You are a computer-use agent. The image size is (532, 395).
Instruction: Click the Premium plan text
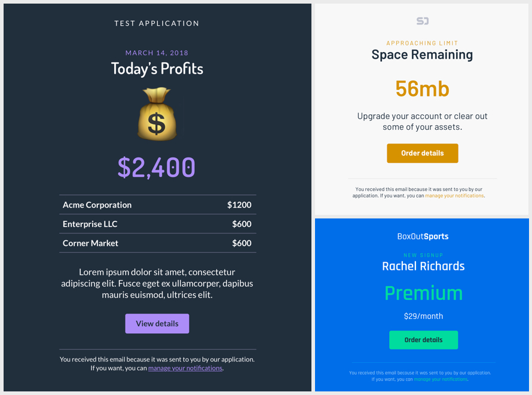(x=423, y=293)
